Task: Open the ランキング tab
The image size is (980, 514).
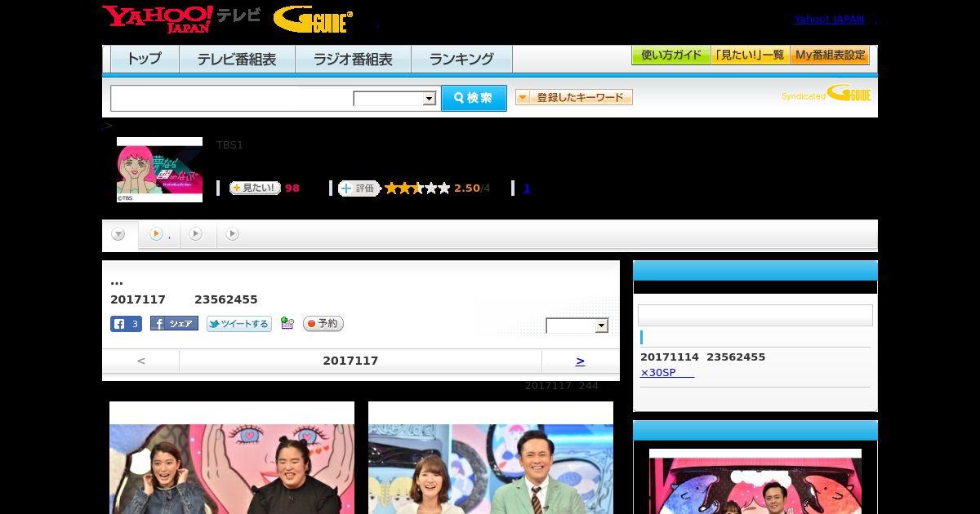Action: point(461,59)
